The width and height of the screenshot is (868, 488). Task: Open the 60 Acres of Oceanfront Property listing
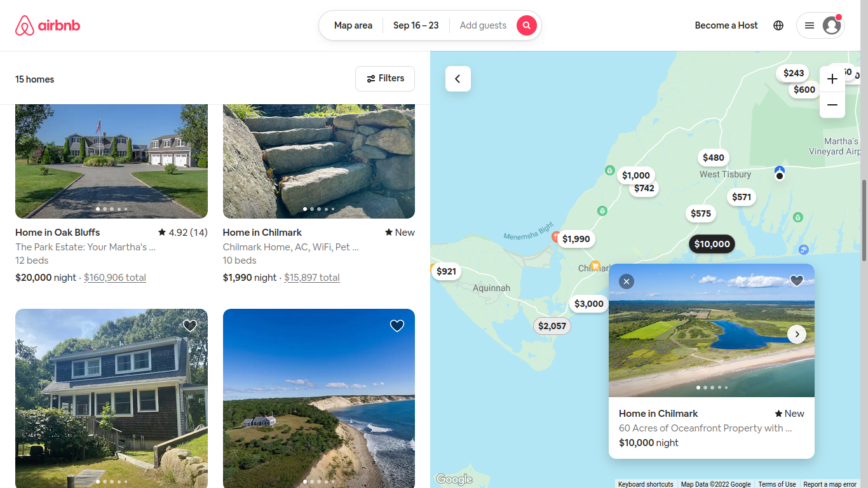705,428
